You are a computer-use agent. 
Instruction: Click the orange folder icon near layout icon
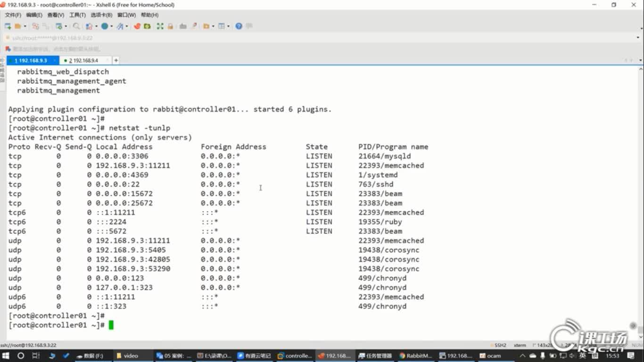(x=206, y=26)
